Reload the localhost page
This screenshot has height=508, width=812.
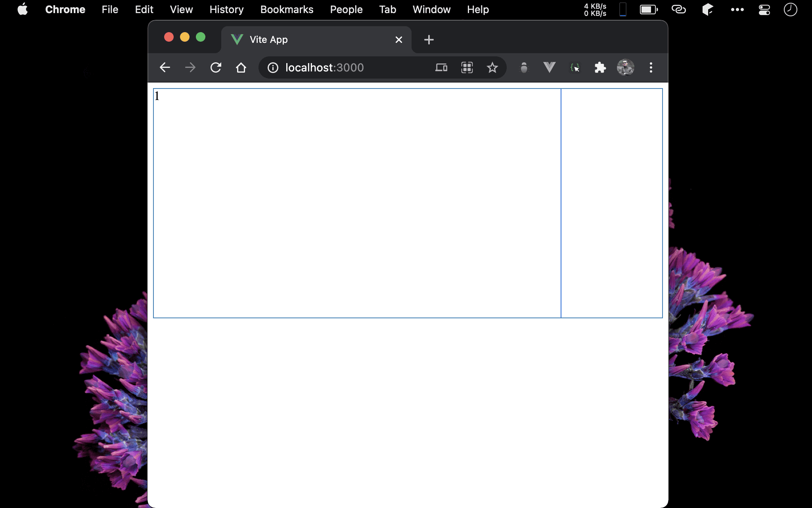click(x=216, y=67)
